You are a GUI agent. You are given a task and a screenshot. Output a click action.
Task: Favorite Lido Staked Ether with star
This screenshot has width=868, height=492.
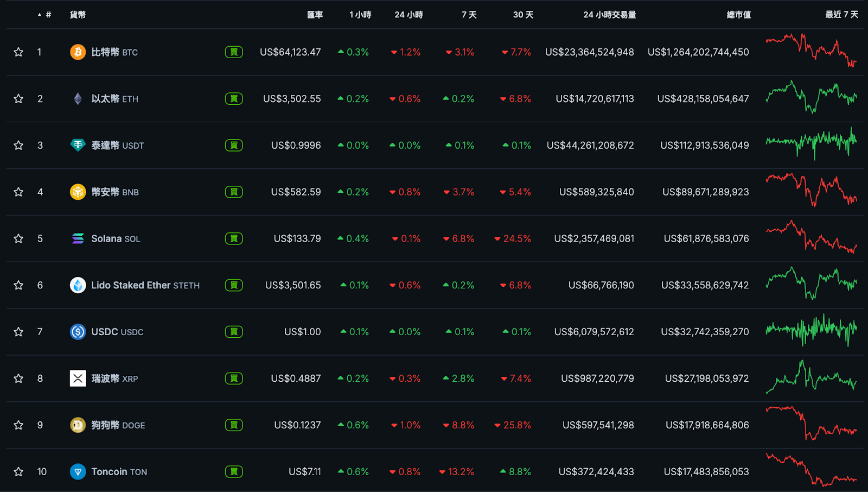18,285
